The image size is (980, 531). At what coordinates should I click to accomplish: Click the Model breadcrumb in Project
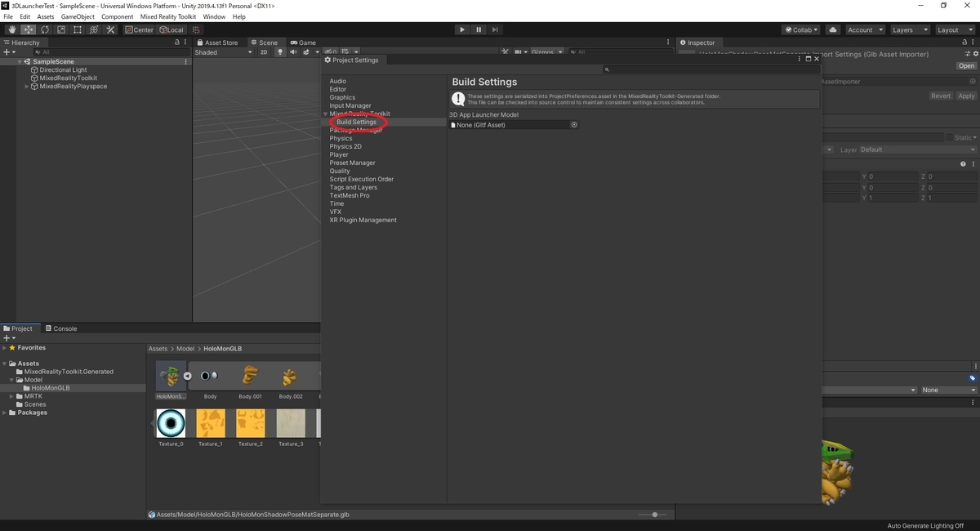click(185, 349)
